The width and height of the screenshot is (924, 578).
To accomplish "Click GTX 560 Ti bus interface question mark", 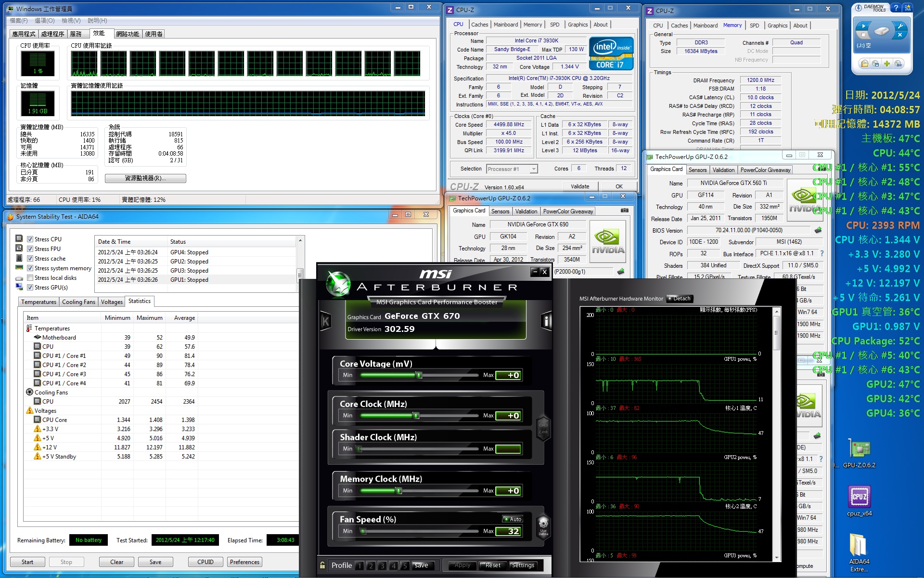I will (x=821, y=253).
